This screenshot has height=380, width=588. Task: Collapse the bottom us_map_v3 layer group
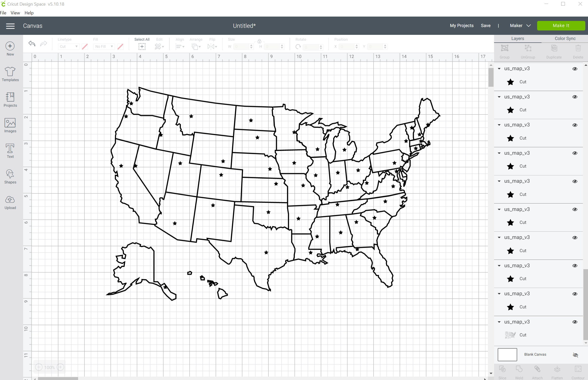click(499, 322)
